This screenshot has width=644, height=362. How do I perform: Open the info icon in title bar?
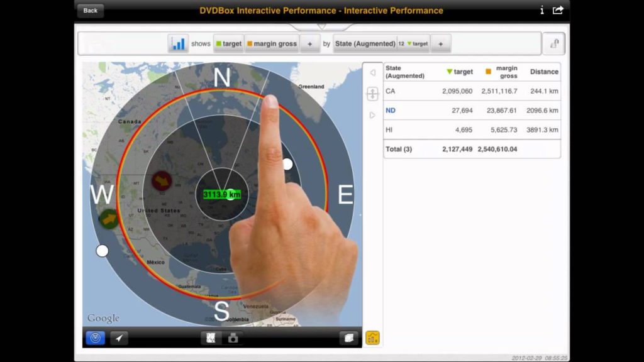(x=541, y=10)
